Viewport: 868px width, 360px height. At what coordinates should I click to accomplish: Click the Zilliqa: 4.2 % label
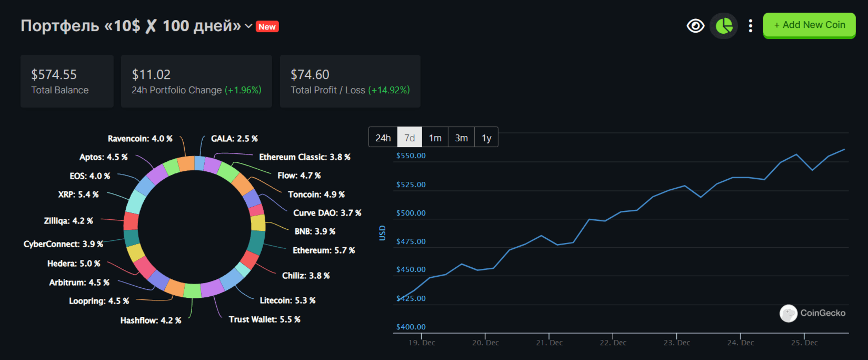68,221
